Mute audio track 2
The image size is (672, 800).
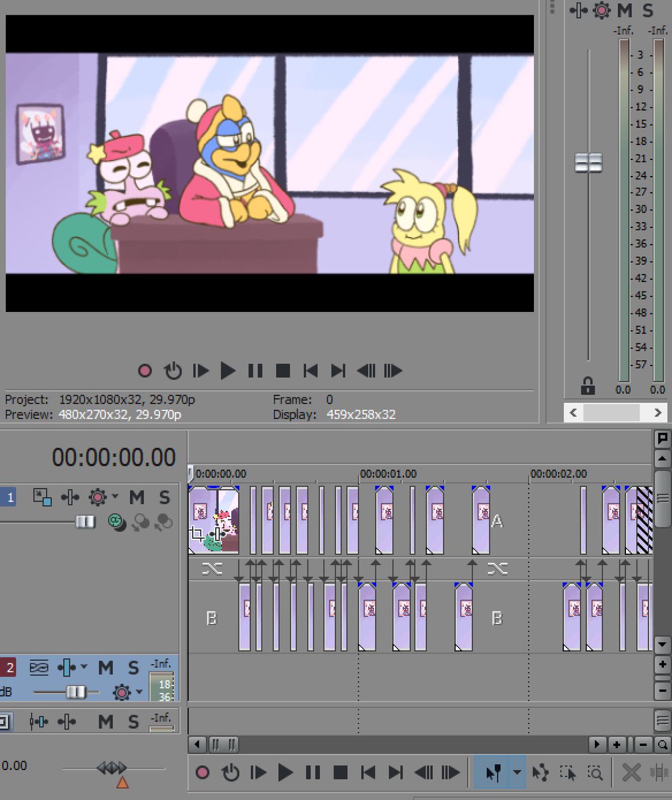[106, 667]
